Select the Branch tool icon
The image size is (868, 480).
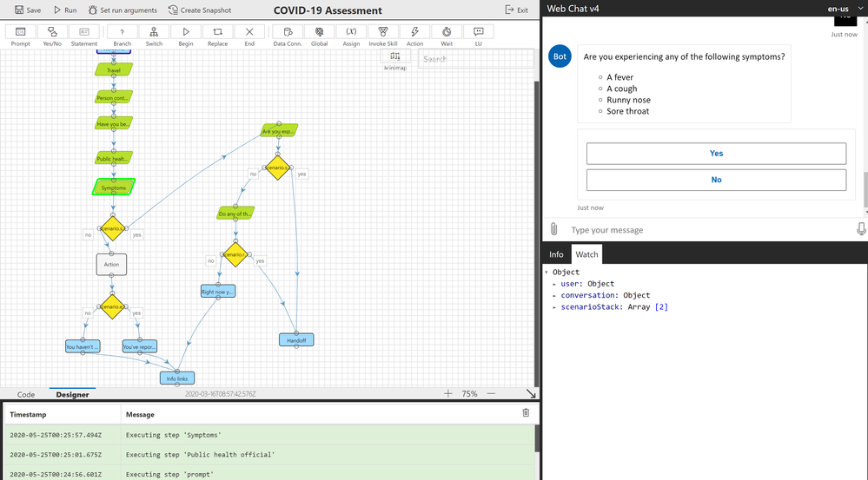(x=123, y=32)
